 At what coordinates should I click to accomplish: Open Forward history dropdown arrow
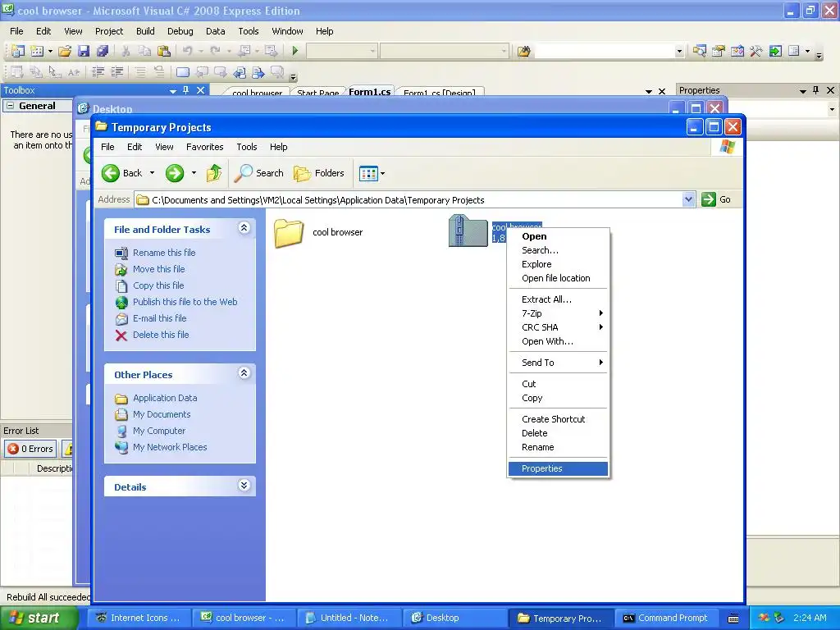(x=194, y=173)
